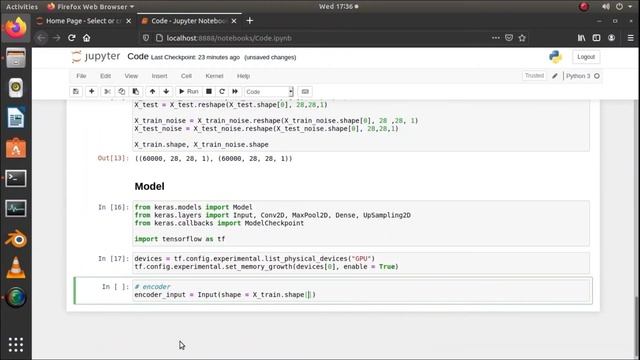The image size is (640, 360).
Task: Close the Home Page tab
Action: [129, 21]
